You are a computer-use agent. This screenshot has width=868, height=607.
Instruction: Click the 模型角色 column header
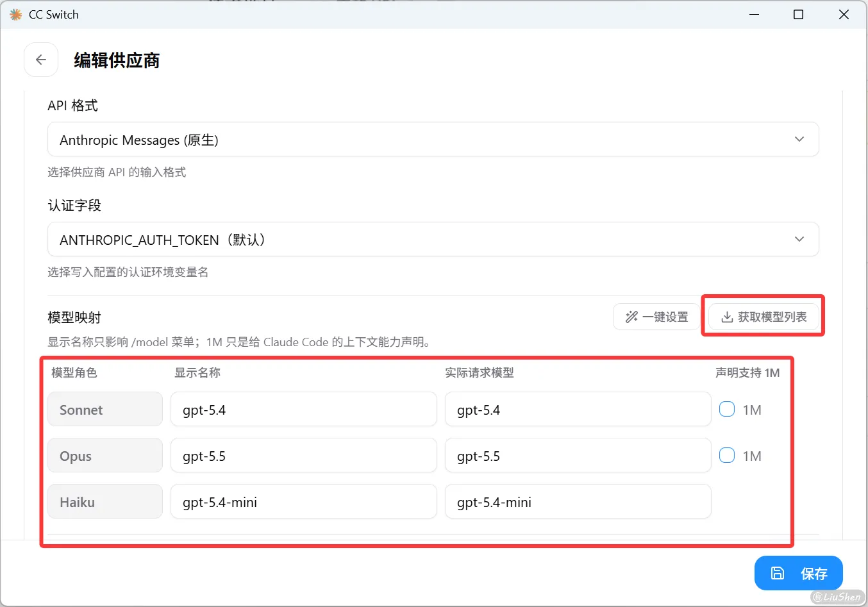tap(74, 372)
